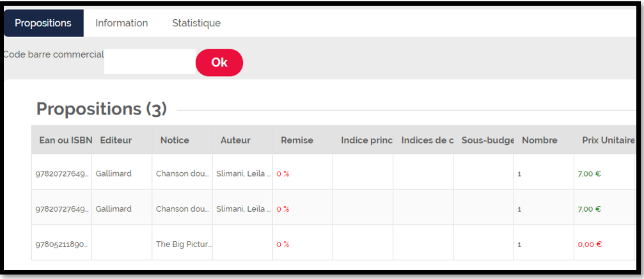Open The Big Picture notice row

184,244
